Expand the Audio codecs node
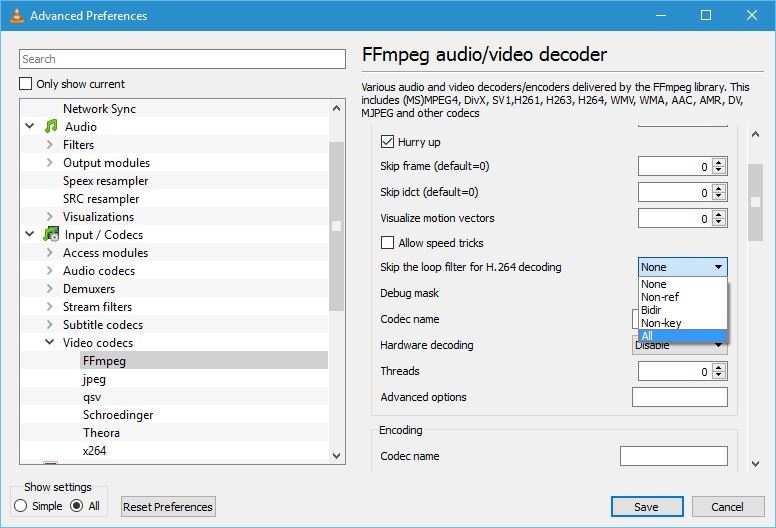The image size is (776, 528). (49, 271)
